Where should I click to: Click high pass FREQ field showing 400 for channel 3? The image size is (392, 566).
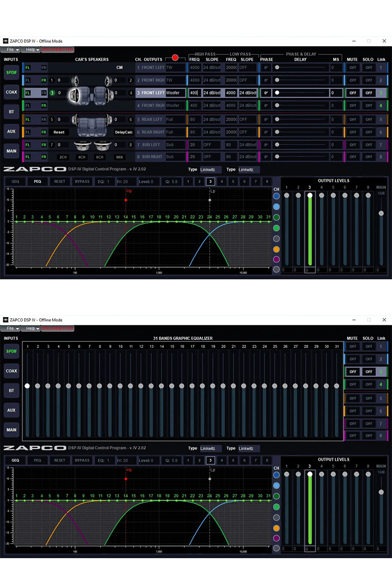tap(195, 93)
